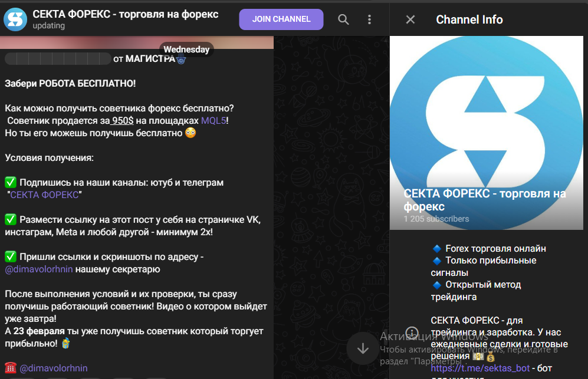Open the "СЕКТА ФОРЕКС" channel link in the message
The width and height of the screenshot is (588, 379).
(x=44, y=195)
